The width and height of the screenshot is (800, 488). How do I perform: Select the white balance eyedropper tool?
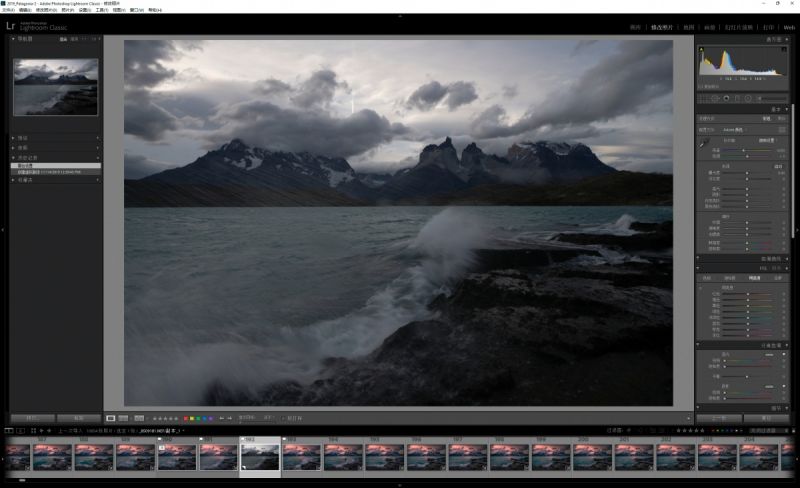coord(704,143)
